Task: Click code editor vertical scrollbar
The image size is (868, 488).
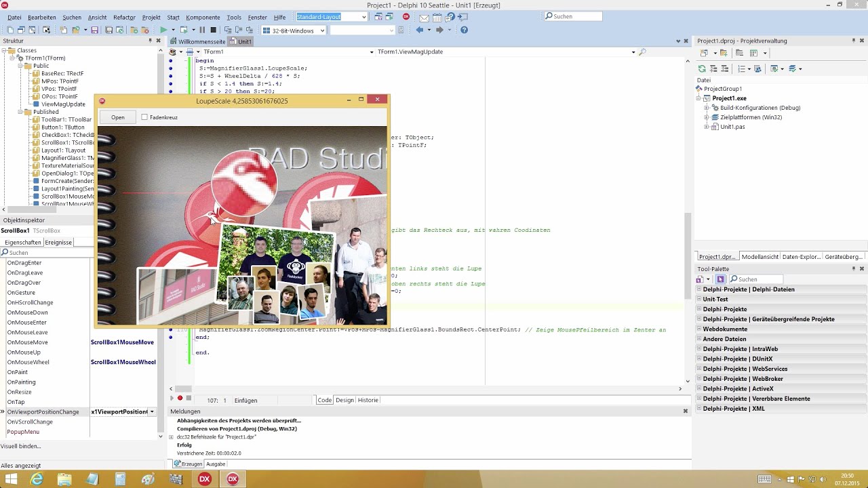Action: tap(688, 220)
